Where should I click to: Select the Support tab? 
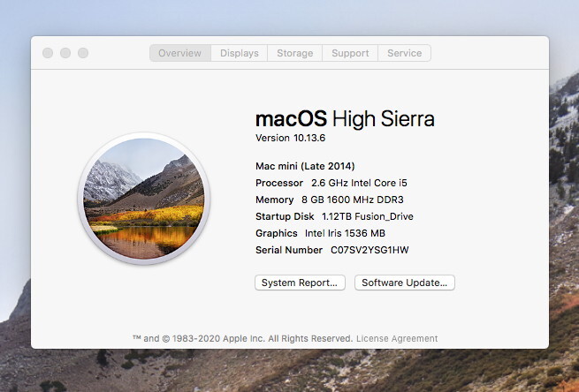pos(350,53)
